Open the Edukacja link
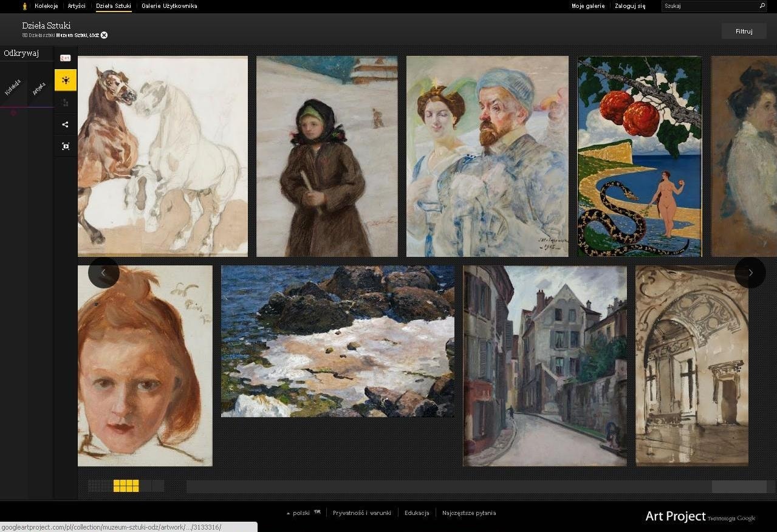 click(417, 513)
